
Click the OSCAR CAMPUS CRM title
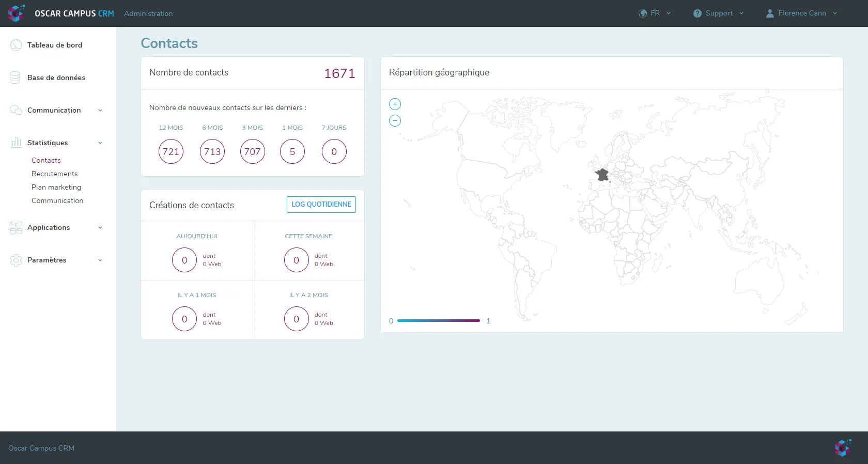tap(74, 14)
